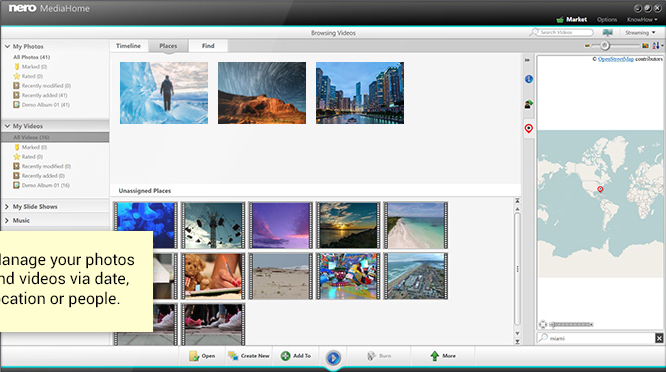Adjust the map zoom slider

[571, 324]
